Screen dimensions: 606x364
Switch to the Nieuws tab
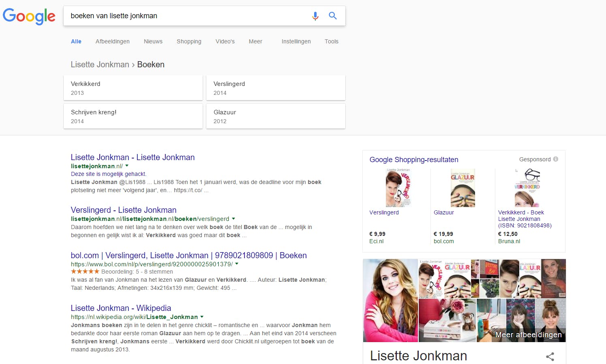[x=153, y=41]
